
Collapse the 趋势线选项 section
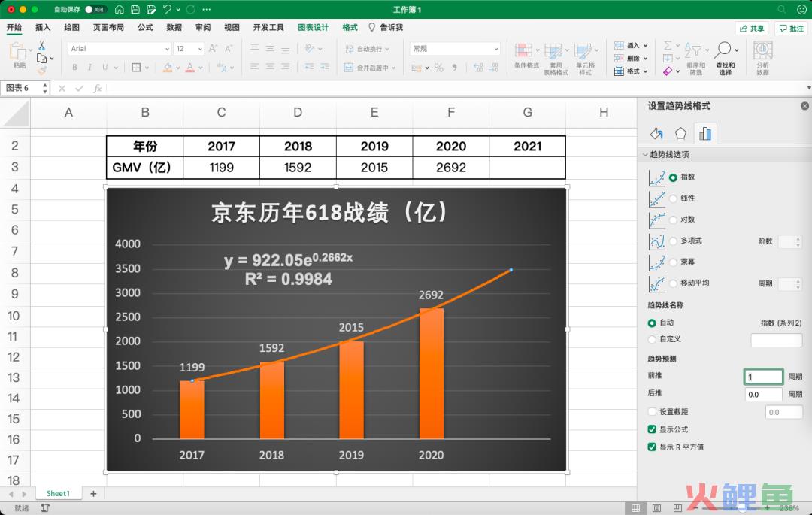click(645, 155)
